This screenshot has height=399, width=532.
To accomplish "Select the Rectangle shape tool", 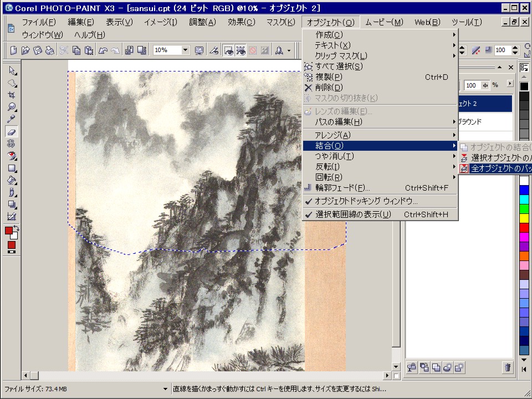I will (12, 168).
